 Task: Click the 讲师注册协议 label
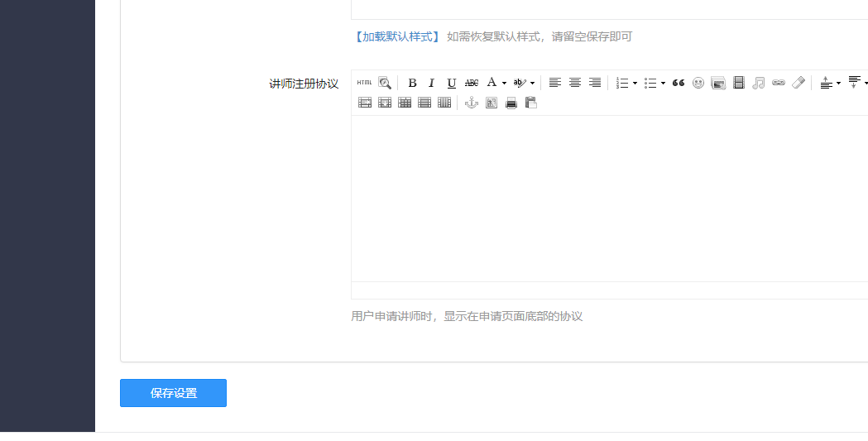[x=304, y=84]
